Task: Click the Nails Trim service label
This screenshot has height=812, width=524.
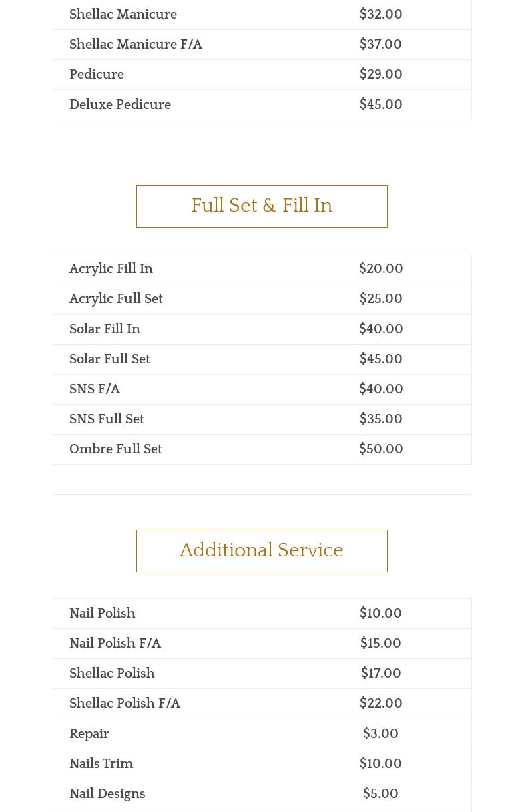Action: [101, 764]
